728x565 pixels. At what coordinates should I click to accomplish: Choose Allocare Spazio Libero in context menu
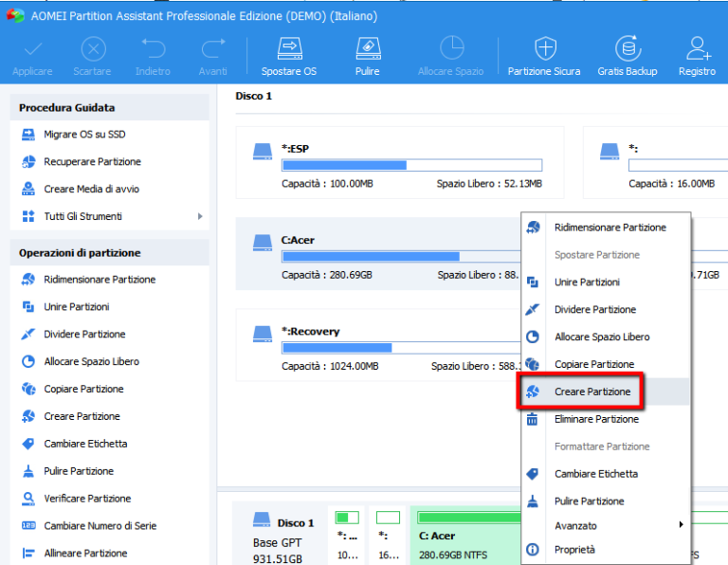[605, 337]
